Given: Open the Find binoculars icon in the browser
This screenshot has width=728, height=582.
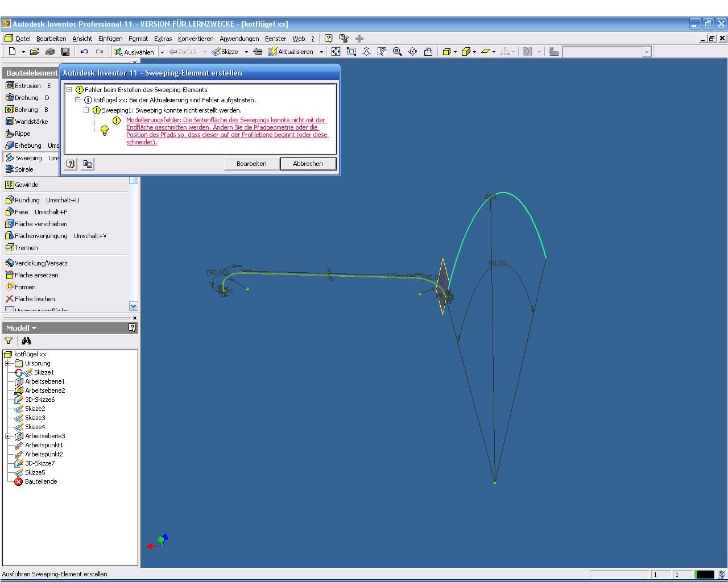Looking at the screenshot, I should tap(26, 341).
